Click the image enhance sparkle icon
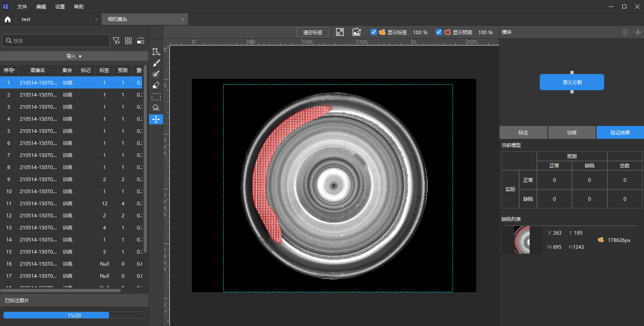This screenshot has height=326, width=644. tap(357, 32)
